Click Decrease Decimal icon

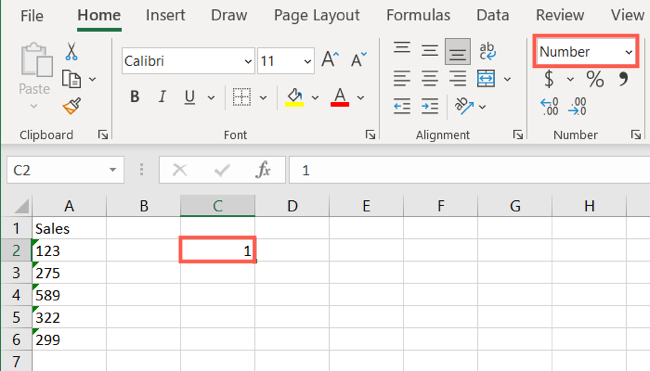click(x=577, y=107)
